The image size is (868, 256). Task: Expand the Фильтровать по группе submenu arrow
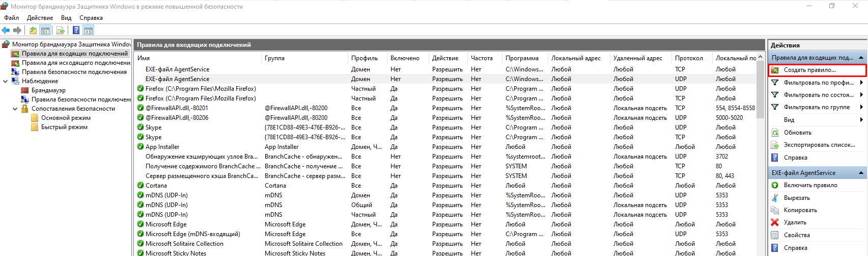pyautogui.click(x=861, y=107)
